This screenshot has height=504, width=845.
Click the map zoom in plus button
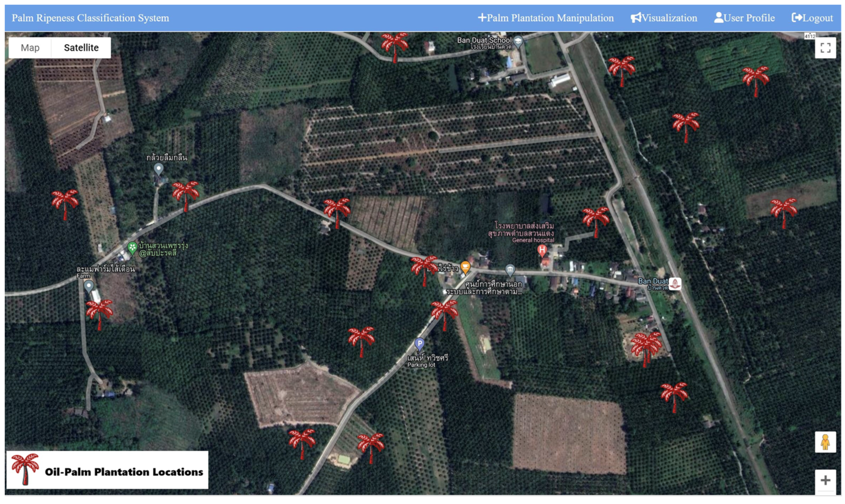pyautogui.click(x=825, y=480)
